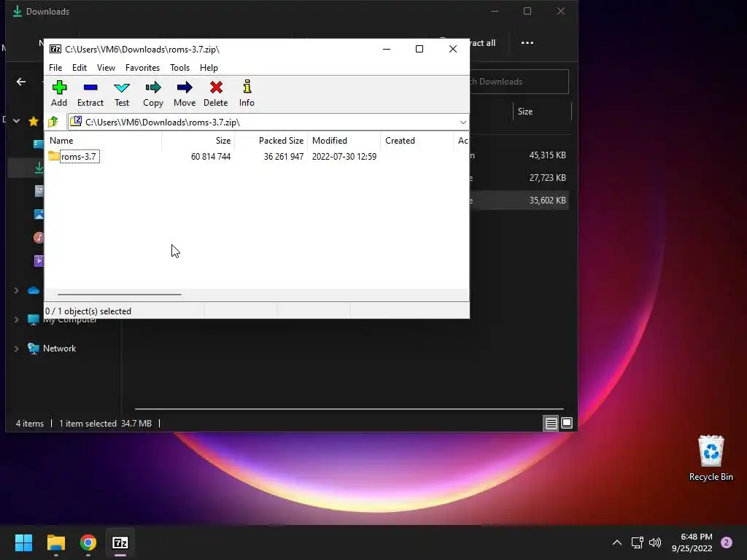Viewport: 747px width, 560px height.
Task: Select Network in the navigation pane
Action: pos(59,349)
